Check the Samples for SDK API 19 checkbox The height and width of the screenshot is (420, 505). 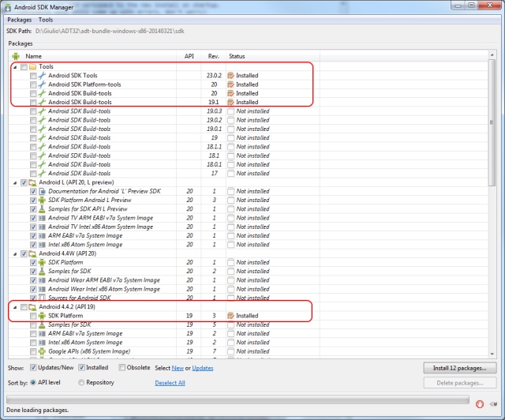(33, 325)
